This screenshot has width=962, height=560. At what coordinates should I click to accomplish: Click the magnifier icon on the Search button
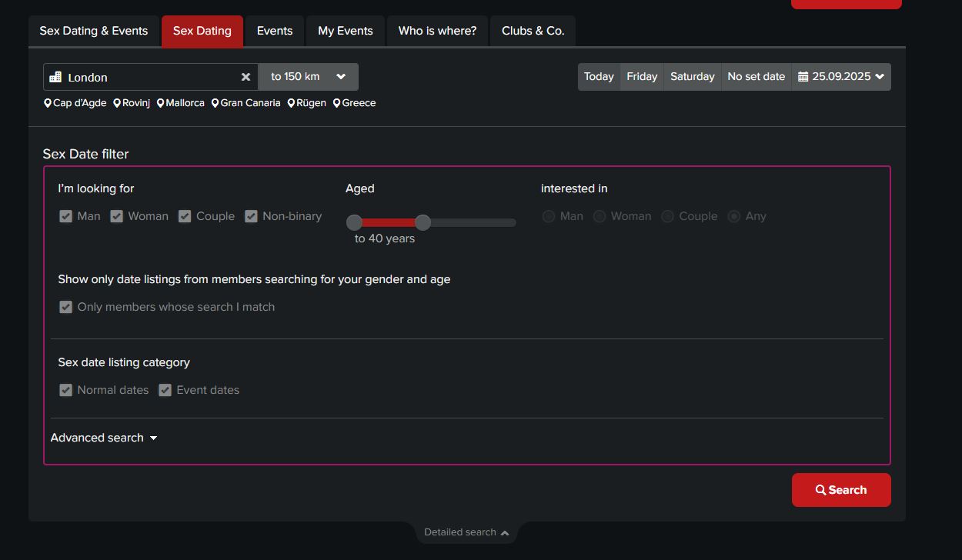pos(820,490)
